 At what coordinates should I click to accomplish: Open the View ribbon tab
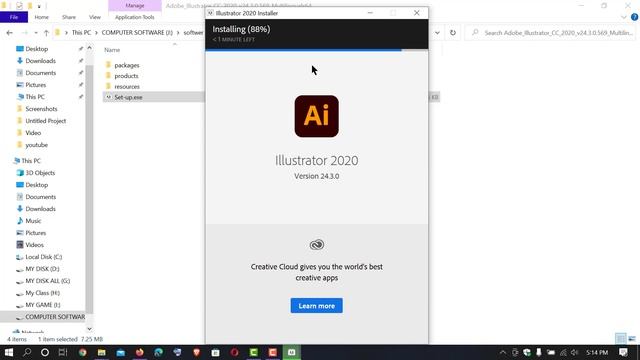click(95, 17)
